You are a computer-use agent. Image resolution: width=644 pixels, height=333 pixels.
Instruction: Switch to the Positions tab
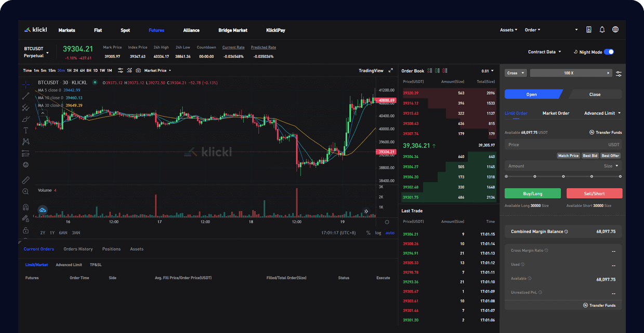pos(111,249)
